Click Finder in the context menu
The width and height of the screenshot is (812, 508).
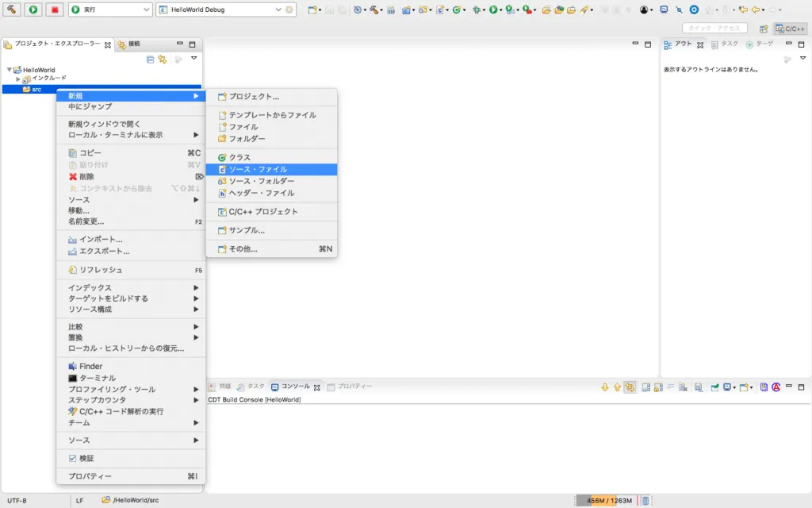point(132,367)
